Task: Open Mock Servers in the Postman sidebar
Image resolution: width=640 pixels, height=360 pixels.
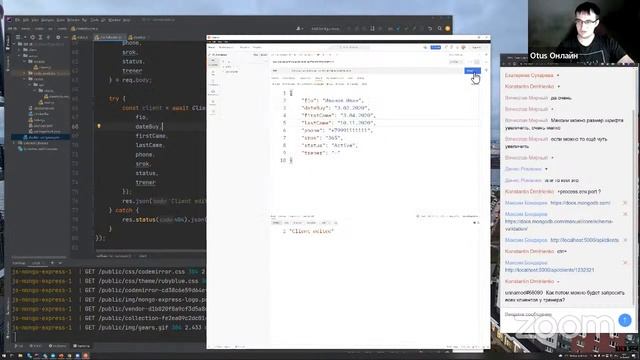Action: 213,93
